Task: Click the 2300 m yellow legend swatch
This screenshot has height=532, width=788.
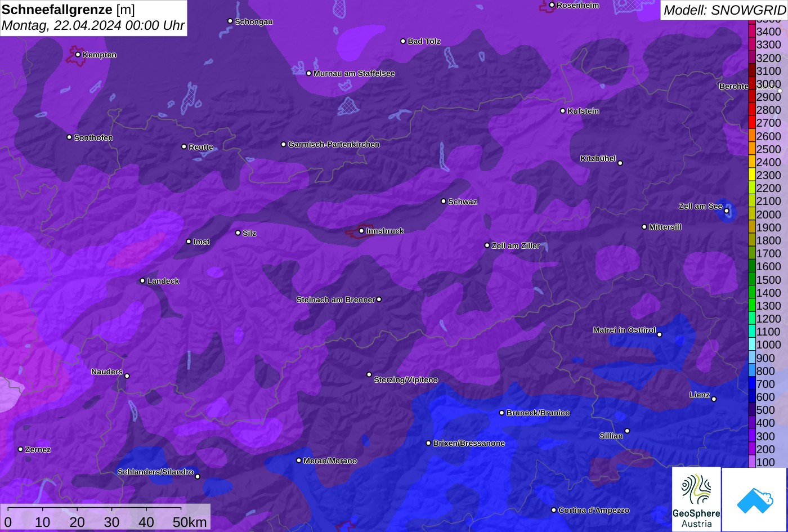Action: tap(752, 175)
